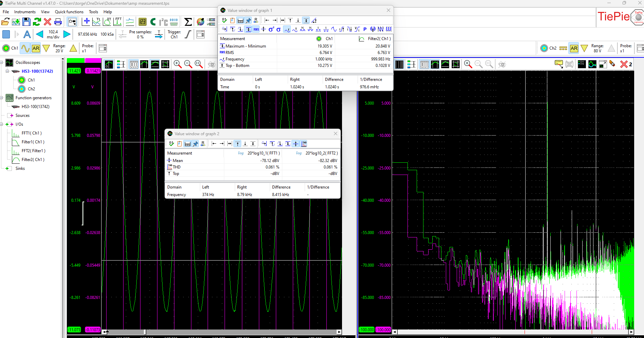Collapse the I/Os tree node
The width and height of the screenshot is (644, 338).
pyautogui.click(x=1, y=124)
